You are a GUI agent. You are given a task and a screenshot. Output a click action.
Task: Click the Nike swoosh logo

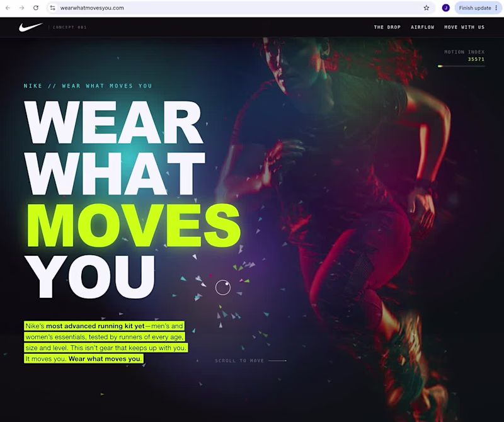30,27
